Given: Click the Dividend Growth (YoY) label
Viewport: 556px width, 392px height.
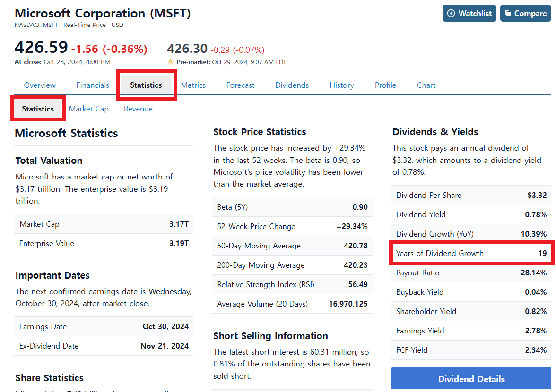Looking at the screenshot, I should pyautogui.click(x=435, y=234).
